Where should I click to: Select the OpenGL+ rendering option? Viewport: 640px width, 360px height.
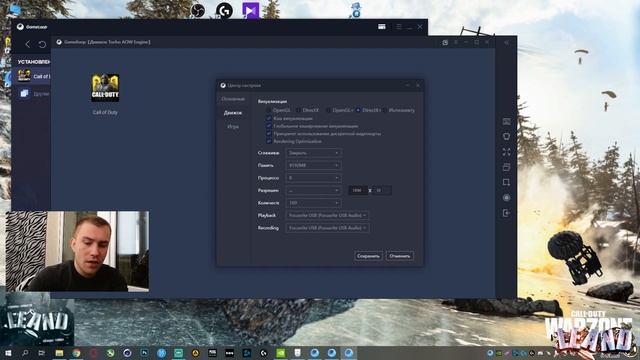coord(340,110)
